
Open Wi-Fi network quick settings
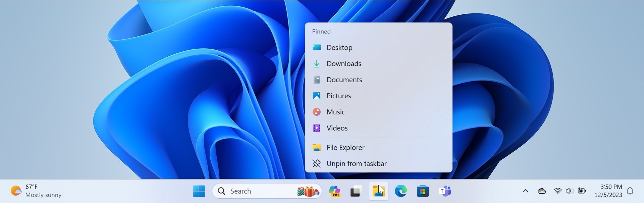pyautogui.click(x=557, y=191)
